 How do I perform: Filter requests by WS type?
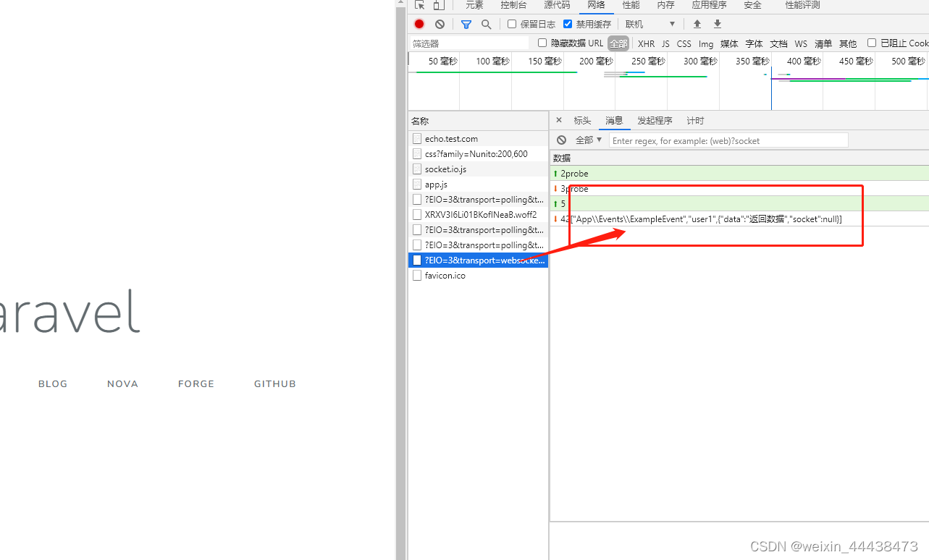click(801, 43)
